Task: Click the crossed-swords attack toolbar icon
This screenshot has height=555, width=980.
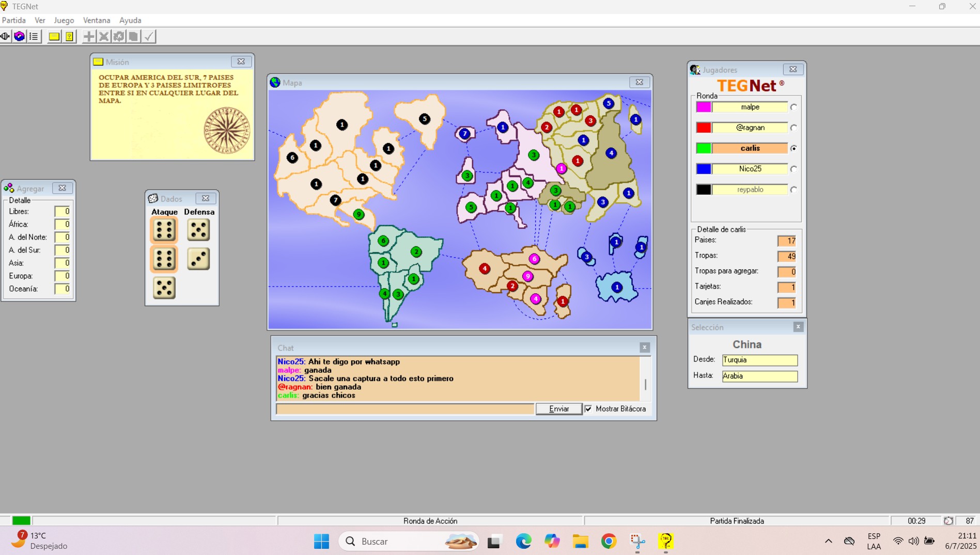Action: (x=104, y=36)
